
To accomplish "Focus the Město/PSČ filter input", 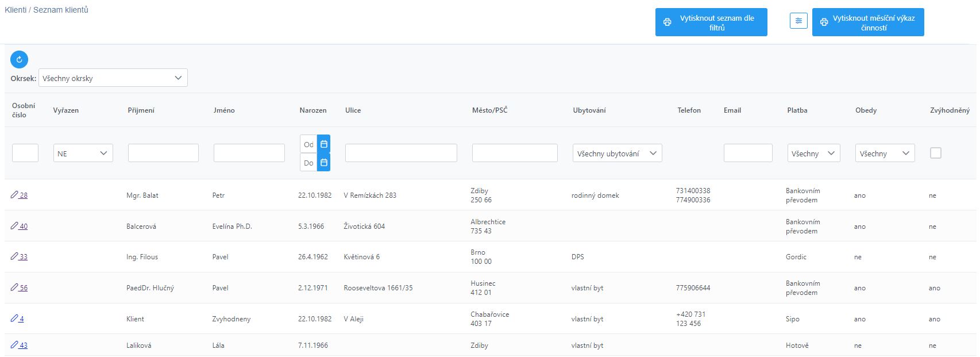I will pyautogui.click(x=515, y=153).
